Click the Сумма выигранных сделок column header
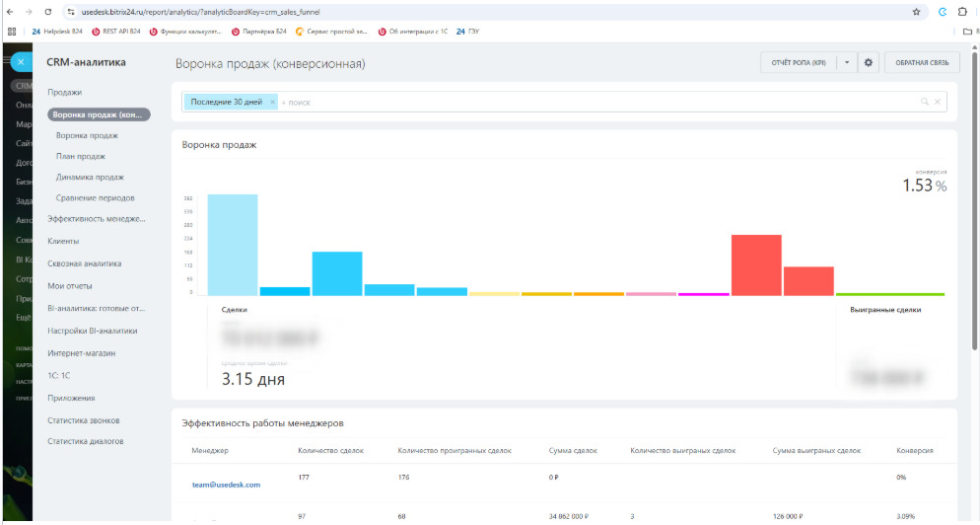This screenshot has height=525, width=980. 816,451
